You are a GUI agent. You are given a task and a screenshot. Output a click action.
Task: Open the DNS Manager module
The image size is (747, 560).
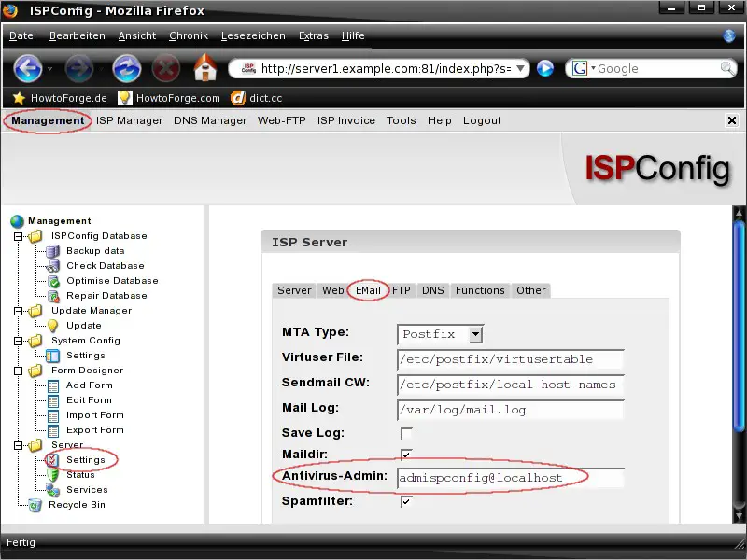(x=210, y=120)
